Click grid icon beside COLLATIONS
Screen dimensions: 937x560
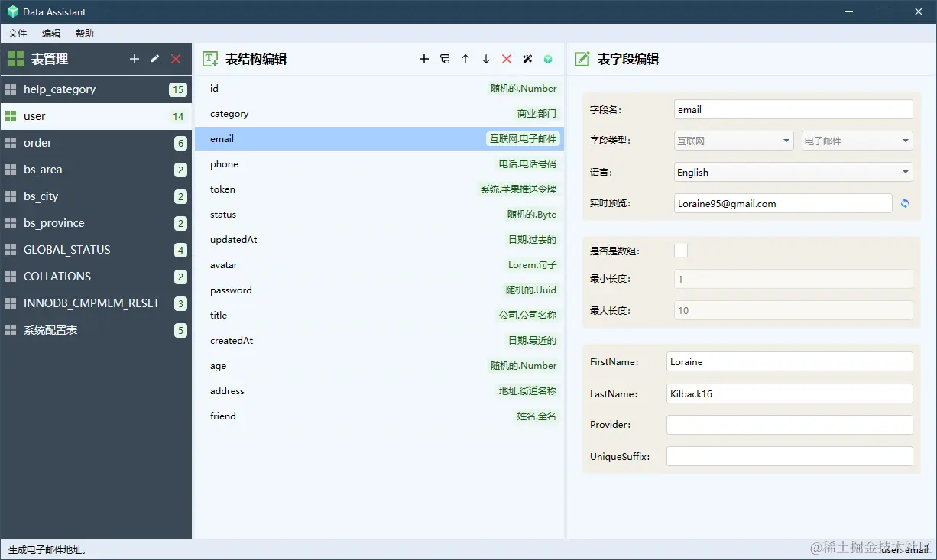click(x=11, y=277)
